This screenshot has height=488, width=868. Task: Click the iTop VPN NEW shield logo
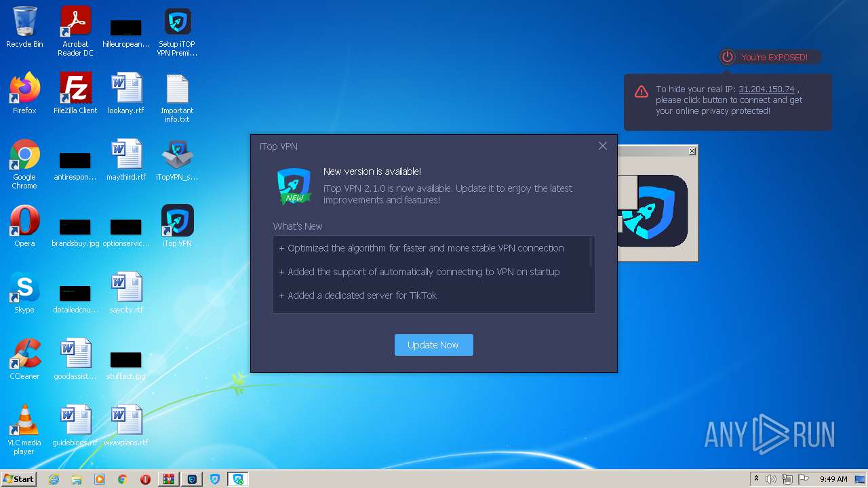pos(294,186)
